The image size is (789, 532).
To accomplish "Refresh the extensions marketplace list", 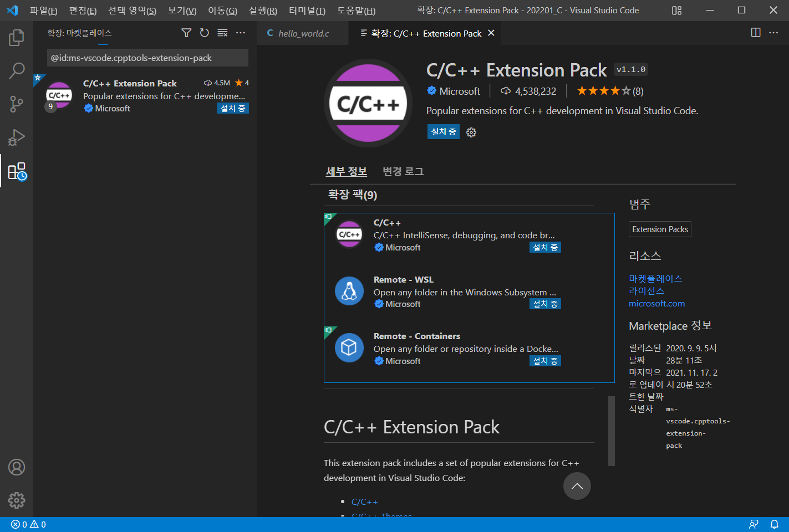I will click(x=205, y=33).
